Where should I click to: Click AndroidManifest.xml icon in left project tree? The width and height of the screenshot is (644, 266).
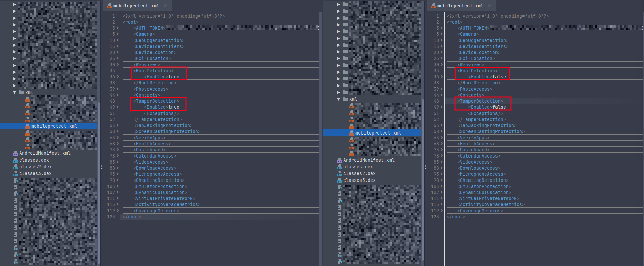[15, 153]
